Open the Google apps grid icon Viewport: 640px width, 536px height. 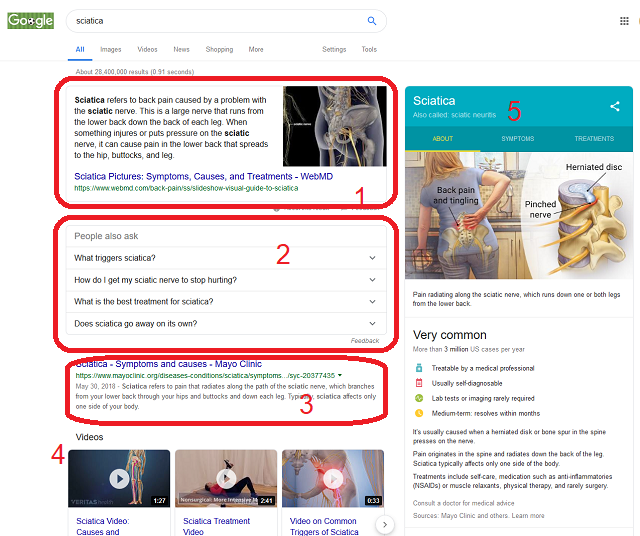click(624, 21)
